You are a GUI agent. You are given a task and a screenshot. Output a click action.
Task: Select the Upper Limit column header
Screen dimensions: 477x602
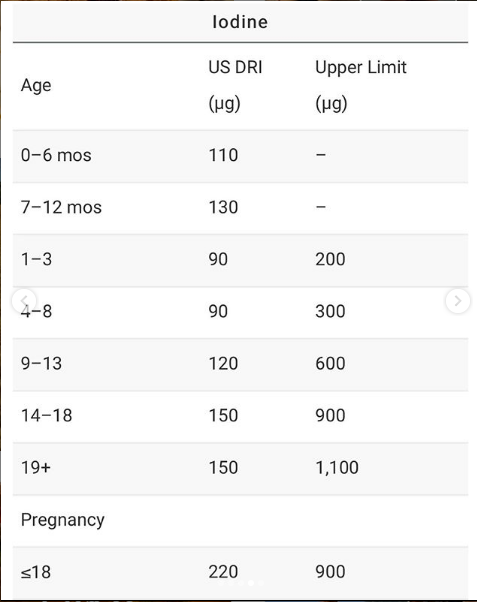(x=361, y=85)
